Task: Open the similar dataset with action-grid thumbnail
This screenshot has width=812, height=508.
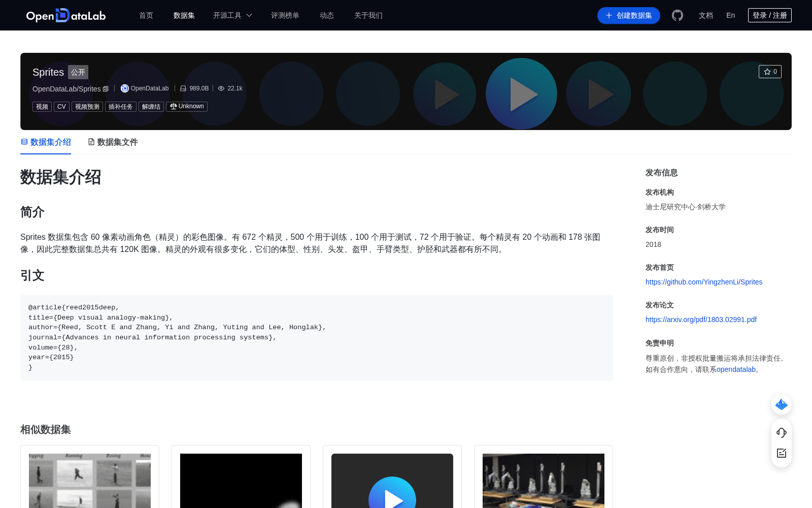Action: tap(90, 478)
